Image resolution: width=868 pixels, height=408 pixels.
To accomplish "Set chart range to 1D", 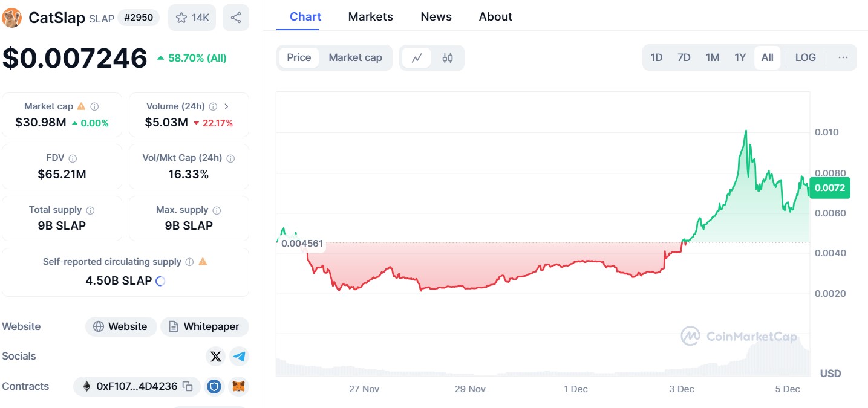I will (x=656, y=58).
